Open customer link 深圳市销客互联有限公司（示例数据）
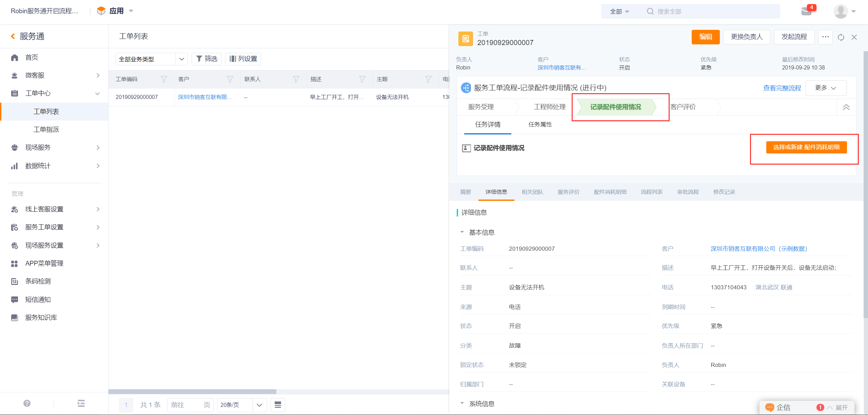 (759, 249)
